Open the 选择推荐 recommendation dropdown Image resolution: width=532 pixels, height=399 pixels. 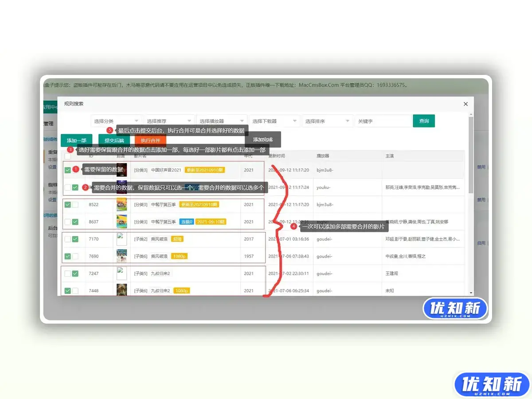(x=168, y=120)
